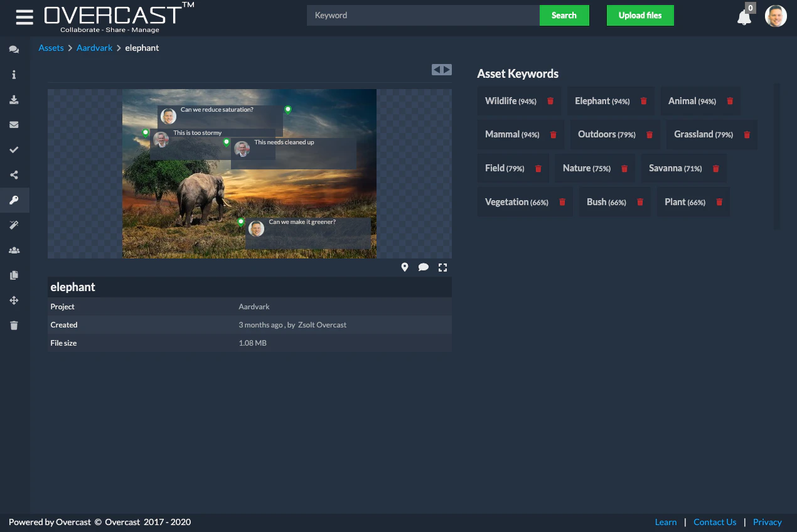
Task: Focus the Keyword search field
Action: click(x=423, y=16)
